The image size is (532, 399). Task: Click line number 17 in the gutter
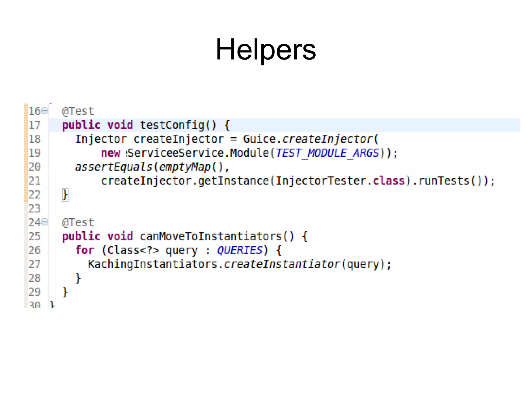coord(35,125)
